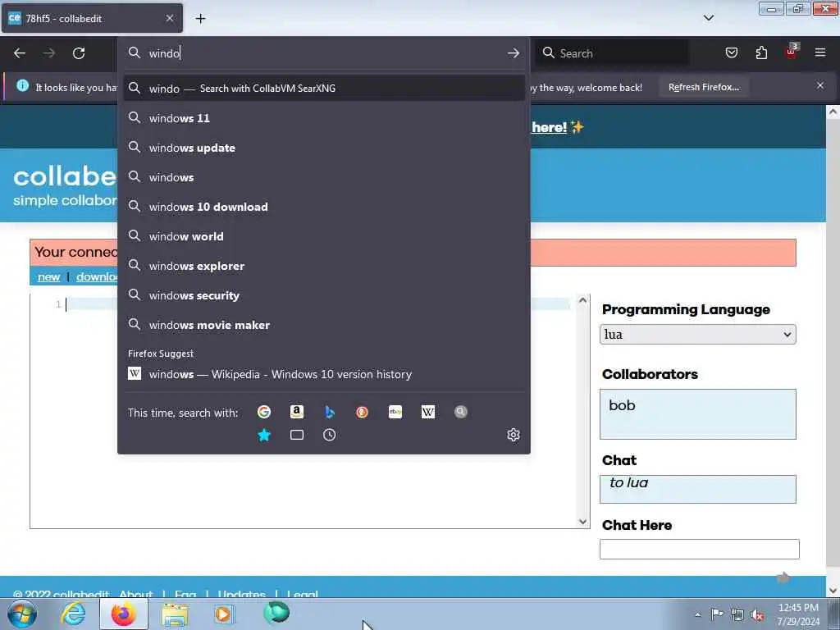Open search settings gear in dropdown
The image size is (840, 630).
[x=514, y=435]
